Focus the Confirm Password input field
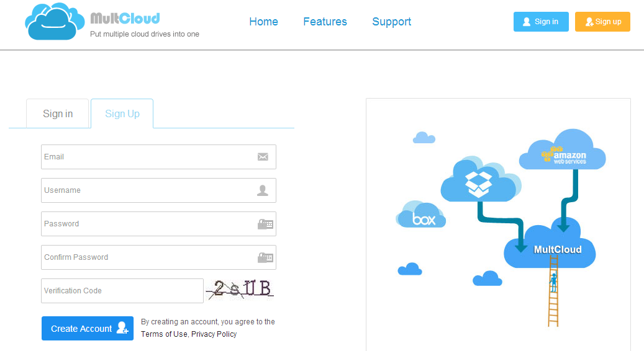This screenshot has width=644, height=351. [158, 257]
